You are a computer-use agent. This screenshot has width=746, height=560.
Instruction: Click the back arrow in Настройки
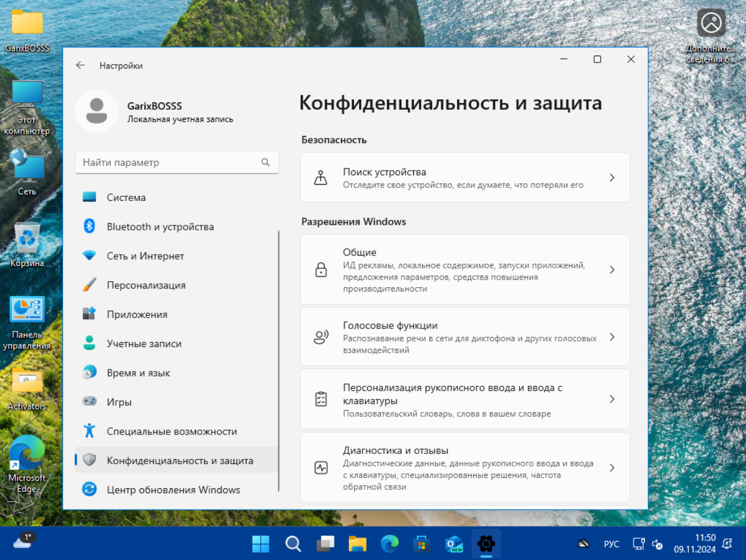click(81, 66)
